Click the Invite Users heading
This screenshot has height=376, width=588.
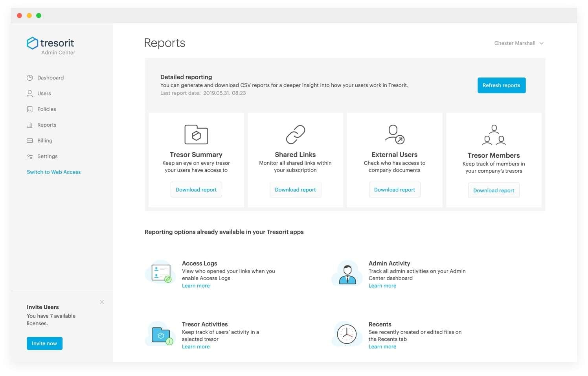pyautogui.click(x=43, y=307)
